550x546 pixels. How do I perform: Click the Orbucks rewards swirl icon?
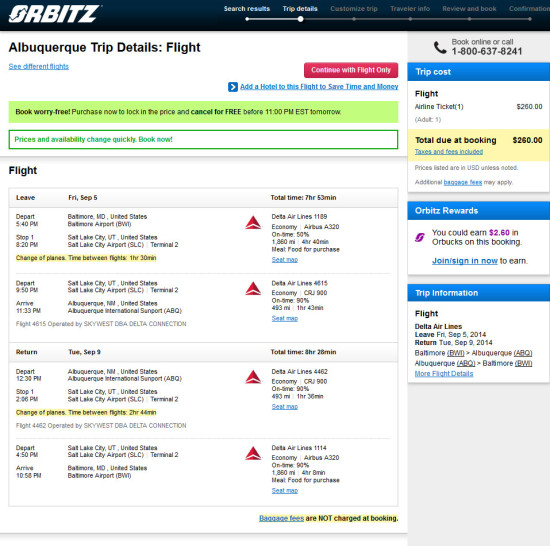coord(420,237)
